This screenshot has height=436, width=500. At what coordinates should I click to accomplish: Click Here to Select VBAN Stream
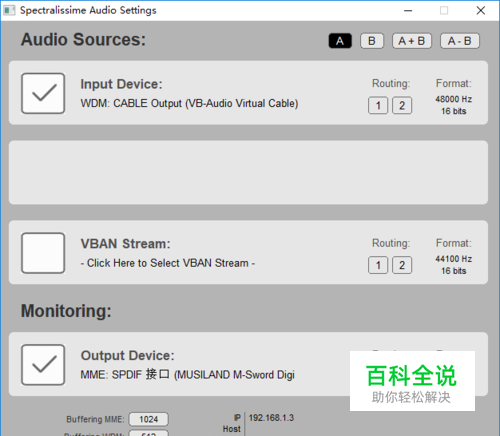click(168, 263)
